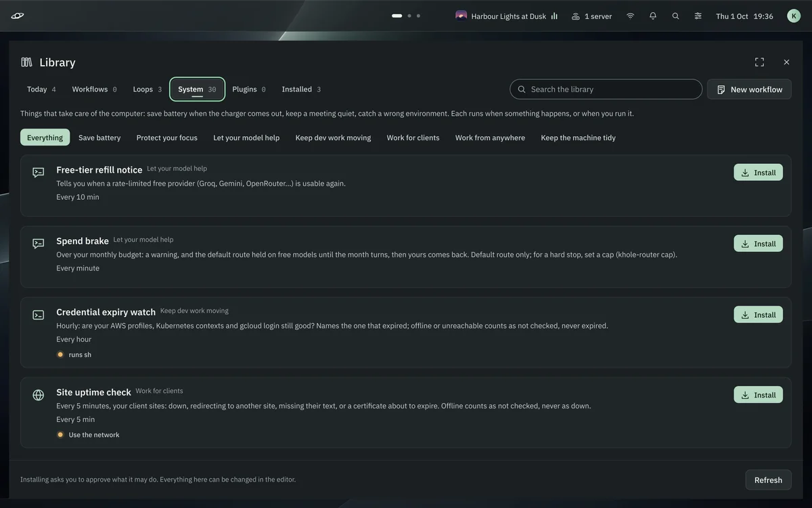Open the Harbour Lights at Dusk media widget
This screenshot has height=508, width=812.
(x=507, y=16)
